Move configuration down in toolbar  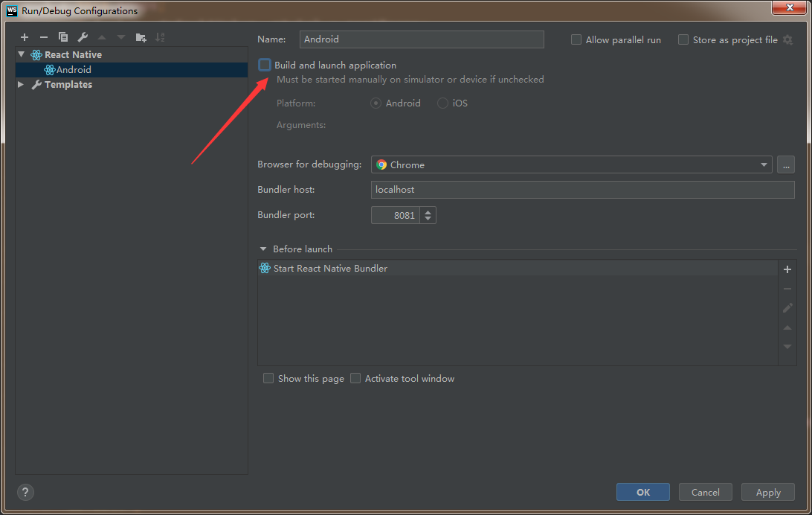click(x=121, y=37)
